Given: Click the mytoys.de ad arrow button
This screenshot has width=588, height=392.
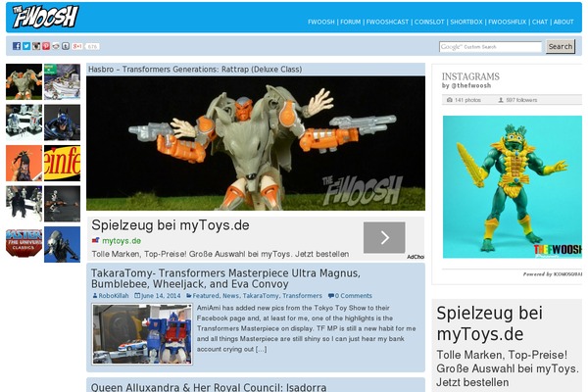Looking at the screenshot, I should (x=384, y=237).
